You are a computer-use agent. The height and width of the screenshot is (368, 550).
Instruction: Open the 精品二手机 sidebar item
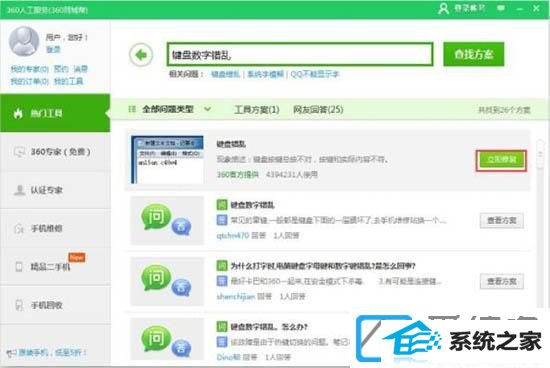[55, 267]
